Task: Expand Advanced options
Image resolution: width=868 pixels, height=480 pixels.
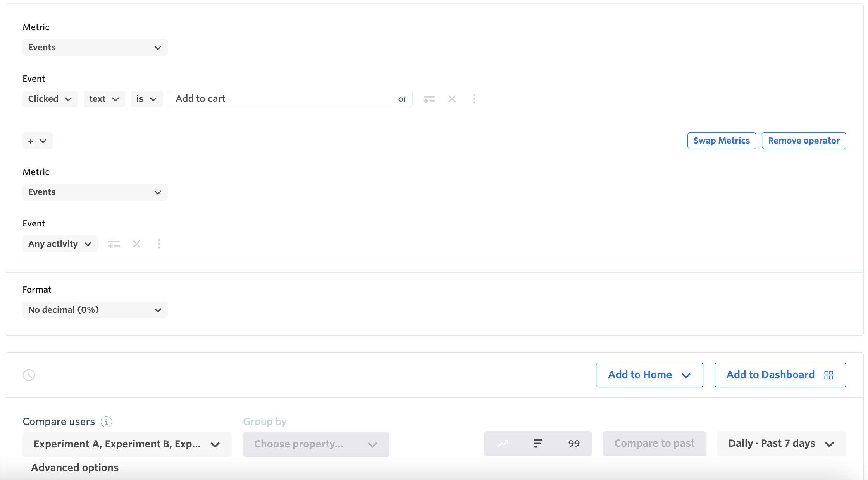Action: click(74, 468)
